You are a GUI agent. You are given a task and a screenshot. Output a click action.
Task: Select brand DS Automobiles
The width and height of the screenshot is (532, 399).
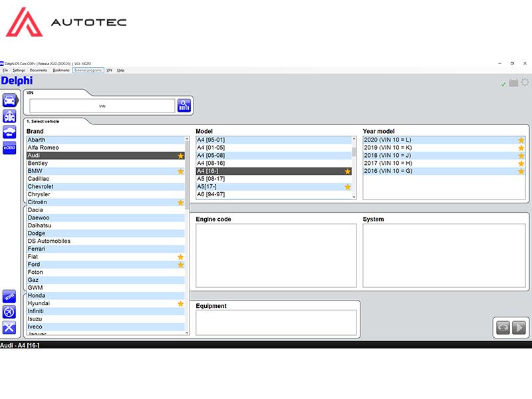tap(106, 241)
